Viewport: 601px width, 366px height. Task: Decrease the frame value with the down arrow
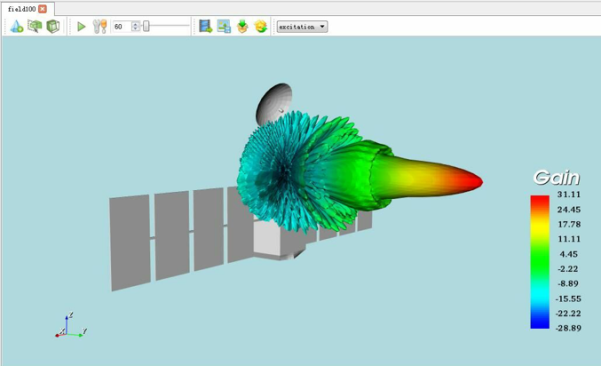pyautogui.click(x=135, y=29)
